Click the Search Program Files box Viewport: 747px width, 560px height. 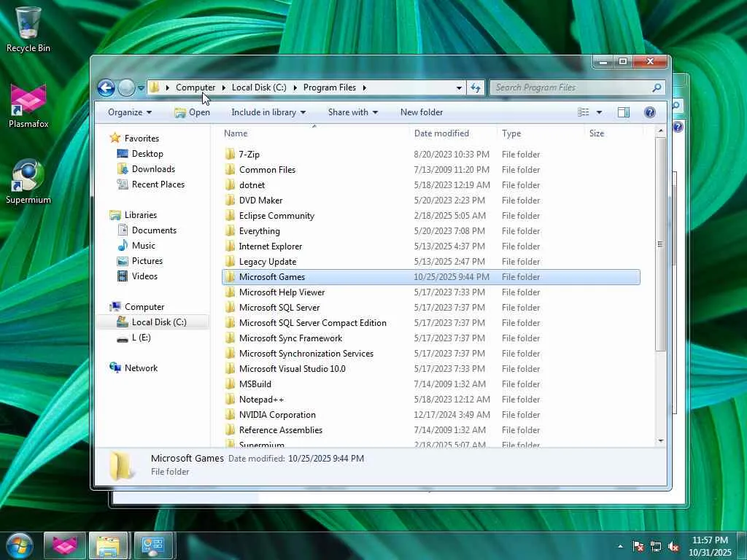(572, 87)
